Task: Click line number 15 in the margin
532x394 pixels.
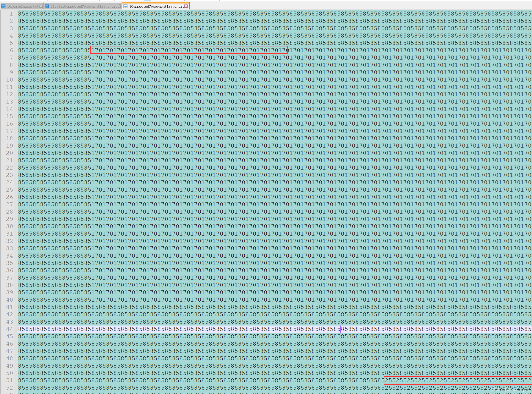Action: 10,116
